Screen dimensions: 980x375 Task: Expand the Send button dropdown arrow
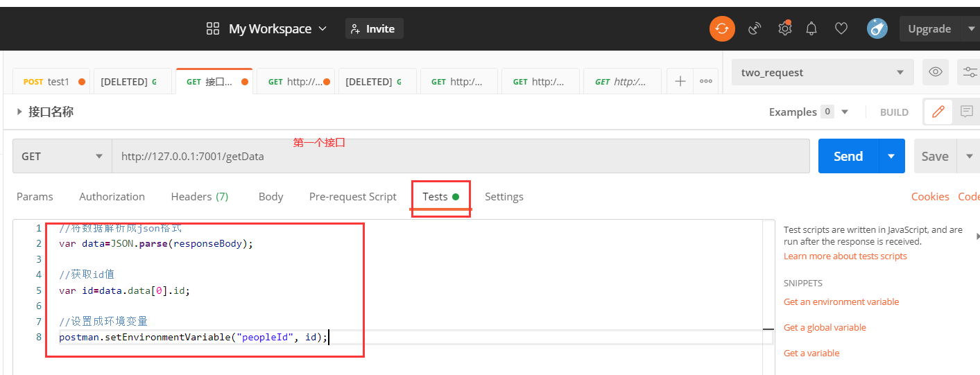892,156
